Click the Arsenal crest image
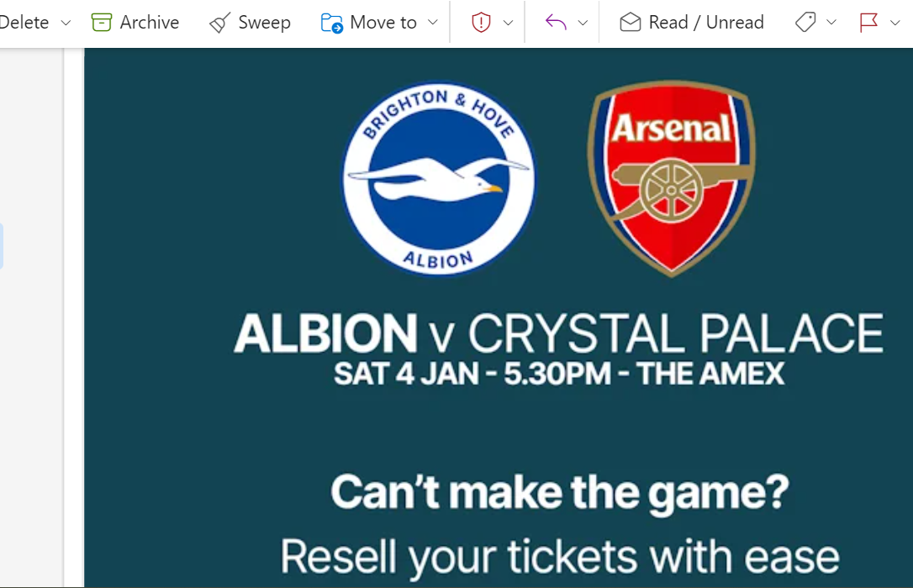The height and width of the screenshot is (588, 913). click(x=672, y=178)
